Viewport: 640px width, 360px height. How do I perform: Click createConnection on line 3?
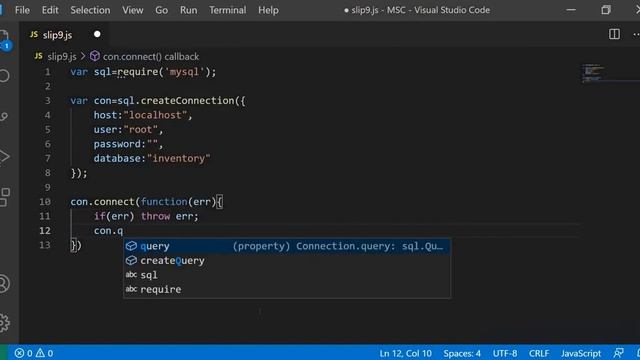click(x=187, y=100)
